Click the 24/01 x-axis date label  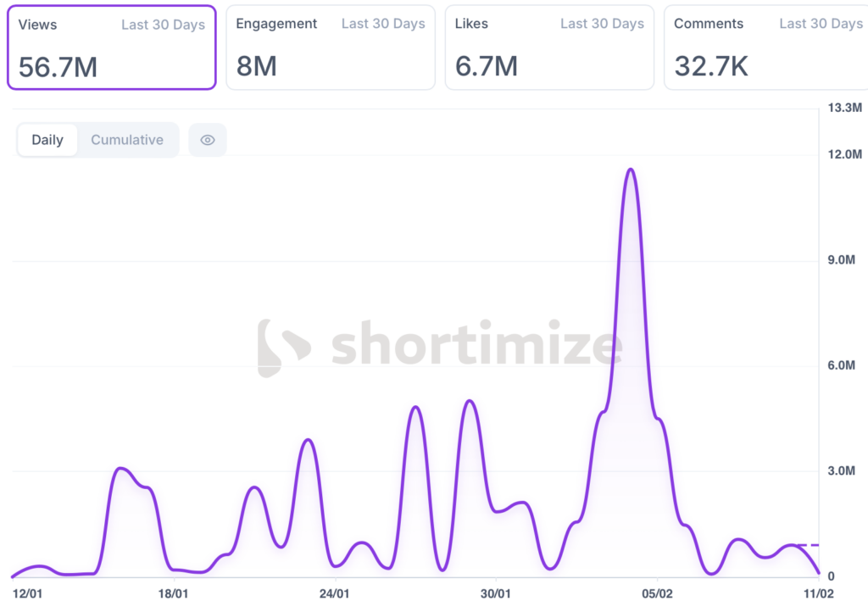coord(336,594)
